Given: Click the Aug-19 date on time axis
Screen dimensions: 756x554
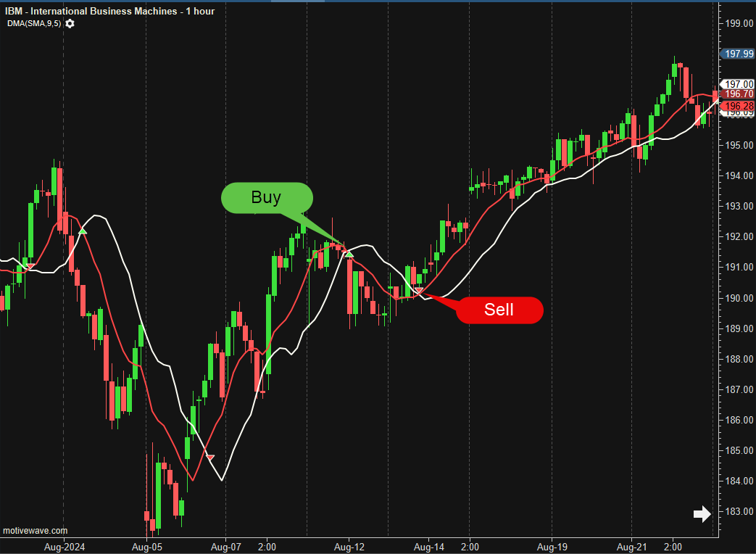Looking at the screenshot, I should (x=552, y=544).
